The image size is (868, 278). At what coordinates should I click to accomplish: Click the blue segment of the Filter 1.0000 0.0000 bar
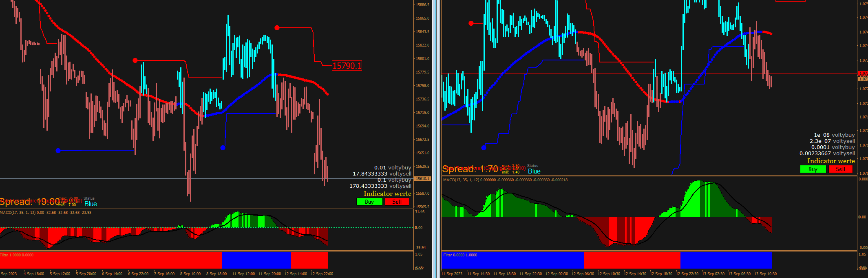(256, 260)
